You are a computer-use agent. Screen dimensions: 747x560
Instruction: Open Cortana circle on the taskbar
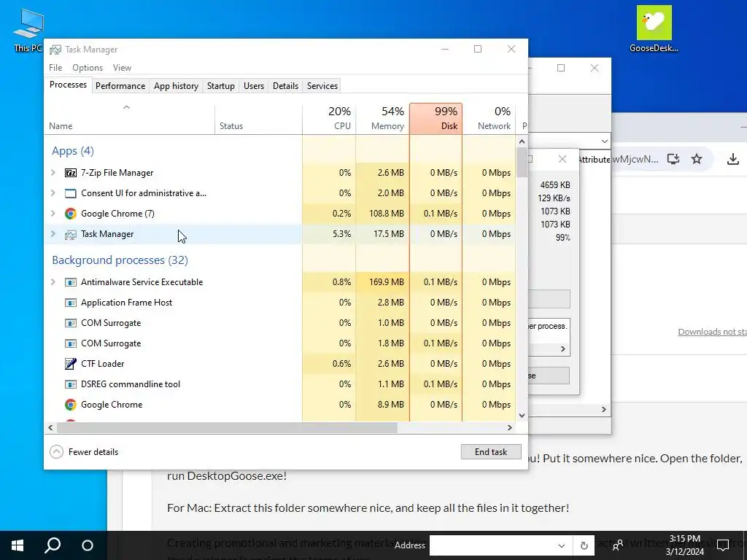88,545
